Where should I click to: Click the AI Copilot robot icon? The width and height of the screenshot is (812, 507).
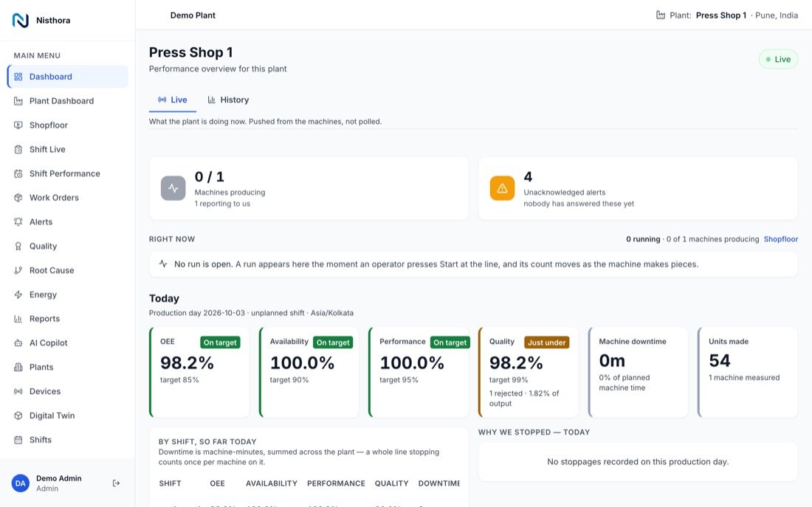coord(18,343)
